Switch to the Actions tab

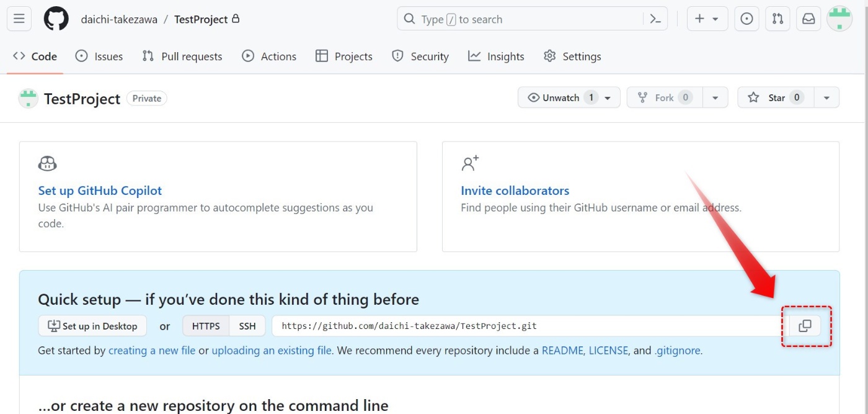coord(269,56)
